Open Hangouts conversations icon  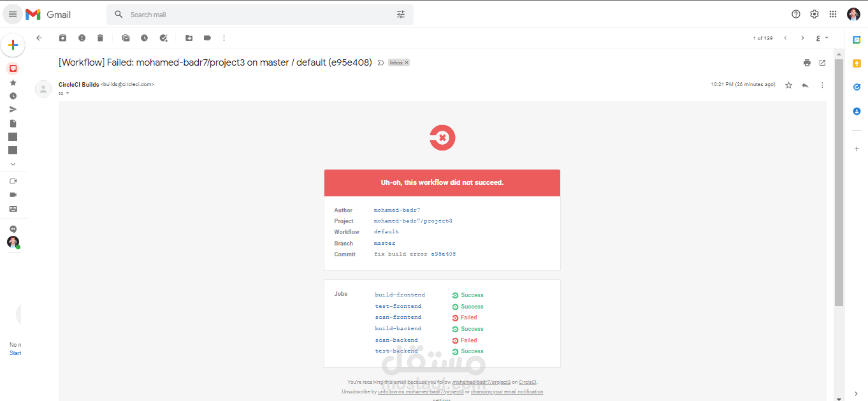pyautogui.click(x=13, y=229)
